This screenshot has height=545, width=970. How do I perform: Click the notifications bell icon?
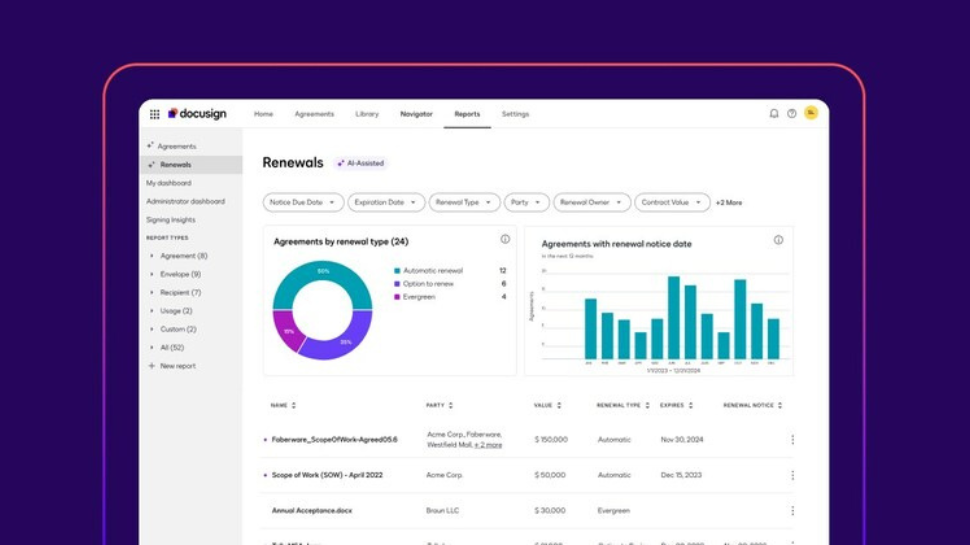click(774, 114)
